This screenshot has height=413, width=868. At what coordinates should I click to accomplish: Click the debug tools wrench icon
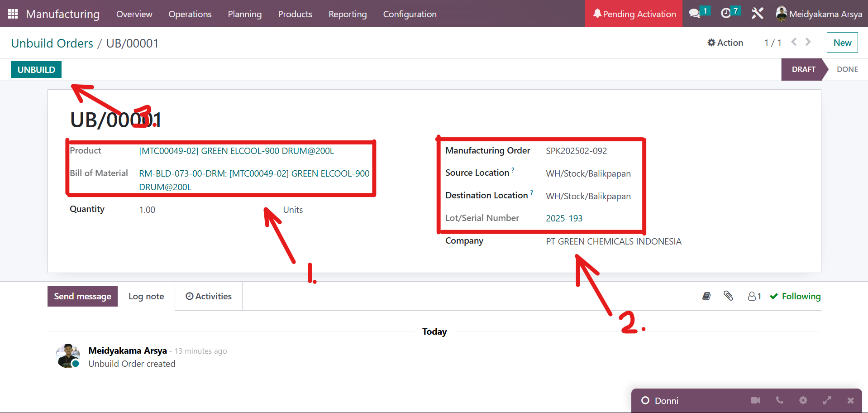pos(757,14)
